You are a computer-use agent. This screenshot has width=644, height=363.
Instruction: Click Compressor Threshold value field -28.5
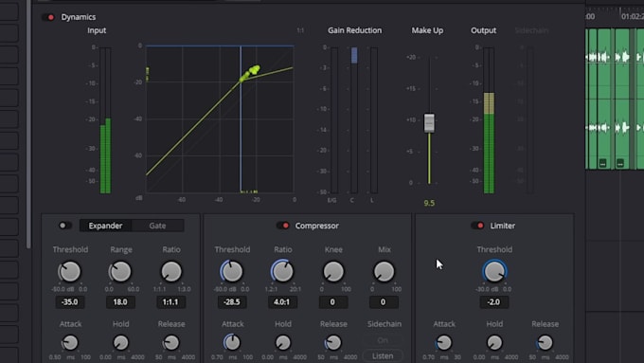click(232, 302)
